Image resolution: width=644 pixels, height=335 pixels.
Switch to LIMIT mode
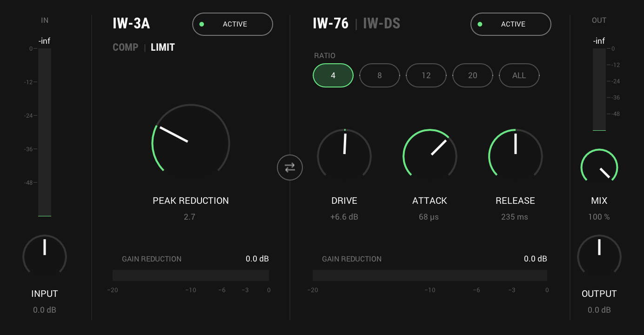click(163, 47)
